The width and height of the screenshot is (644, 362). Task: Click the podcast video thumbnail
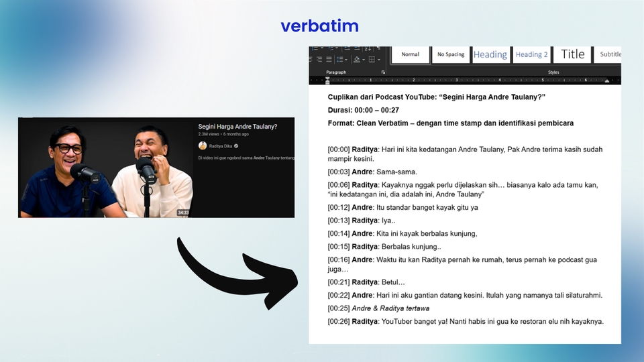tap(106, 168)
